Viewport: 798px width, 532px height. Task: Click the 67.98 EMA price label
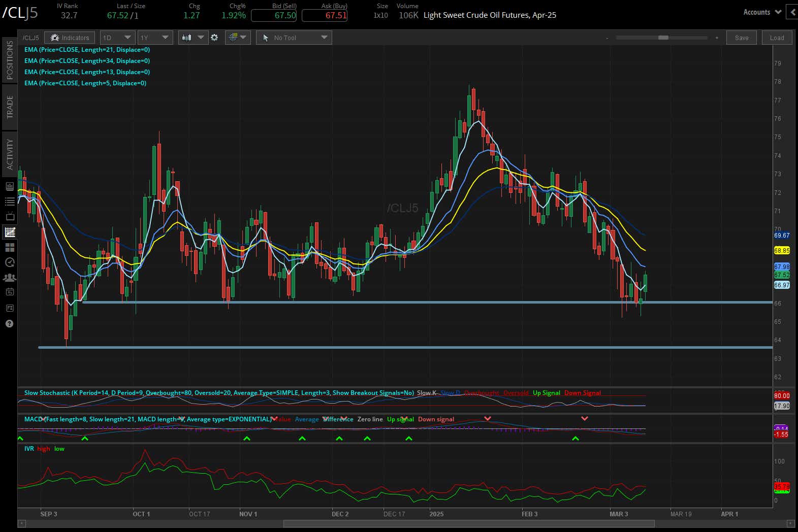782,267
